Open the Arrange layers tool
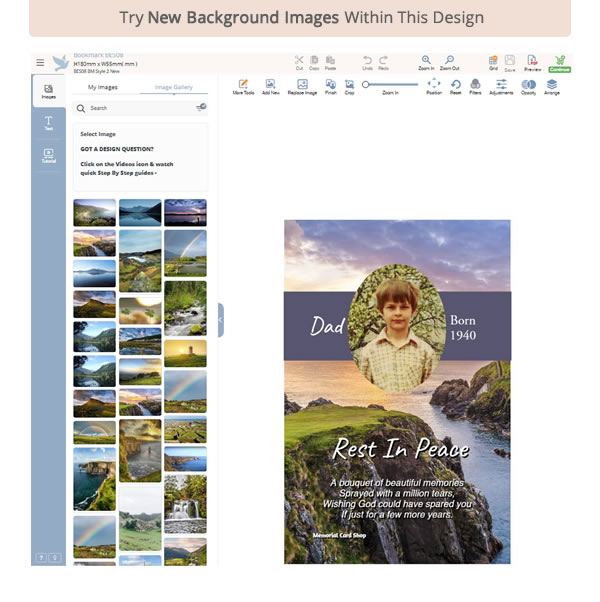Viewport: 600px width, 602px height. click(x=552, y=86)
